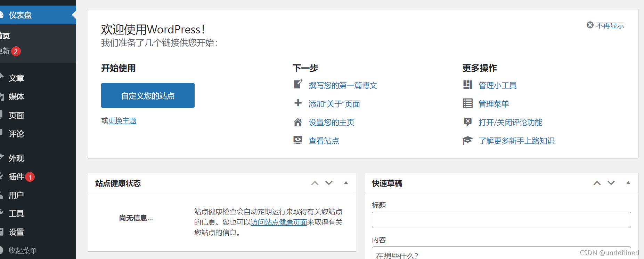
Task: Click the 快速草稿 panel heading
Action: click(387, 183)
